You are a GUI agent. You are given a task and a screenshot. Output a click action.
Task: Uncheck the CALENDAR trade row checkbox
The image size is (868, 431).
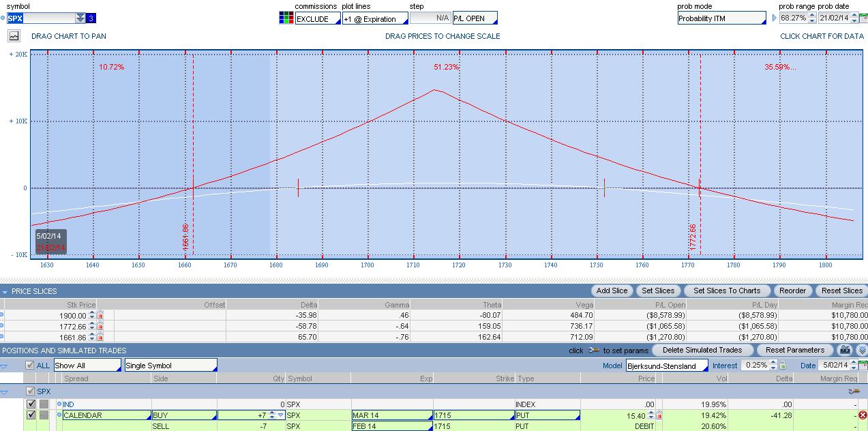[x=31, y=415]
